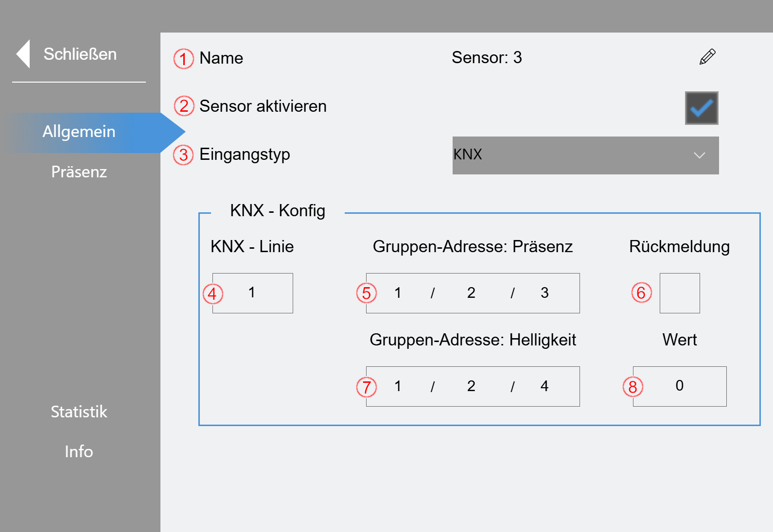
Task: Click the KNX - Linie input field
Action: pos(253,293)
